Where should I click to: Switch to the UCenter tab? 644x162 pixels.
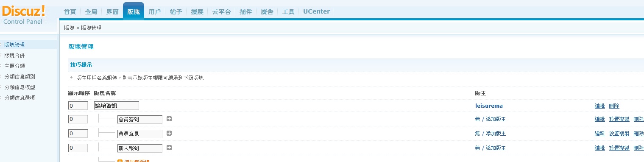pyautogui.click(x=316, y=12)
